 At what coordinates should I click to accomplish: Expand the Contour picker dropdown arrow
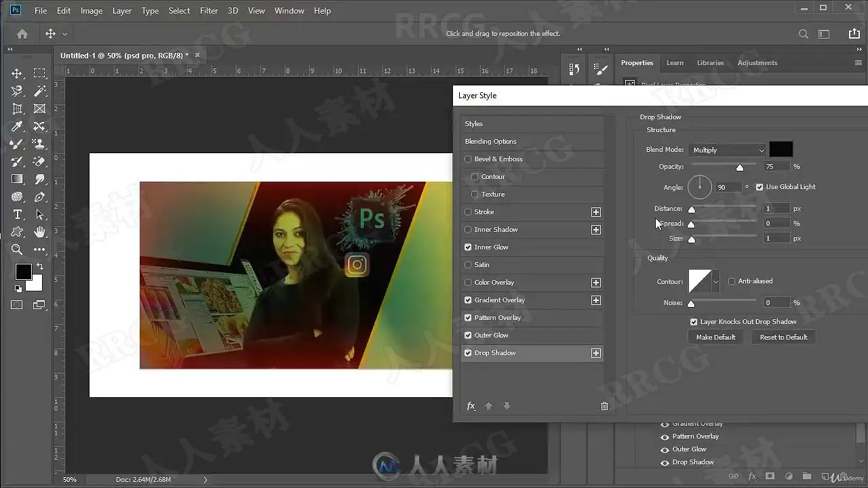point(715,281)
